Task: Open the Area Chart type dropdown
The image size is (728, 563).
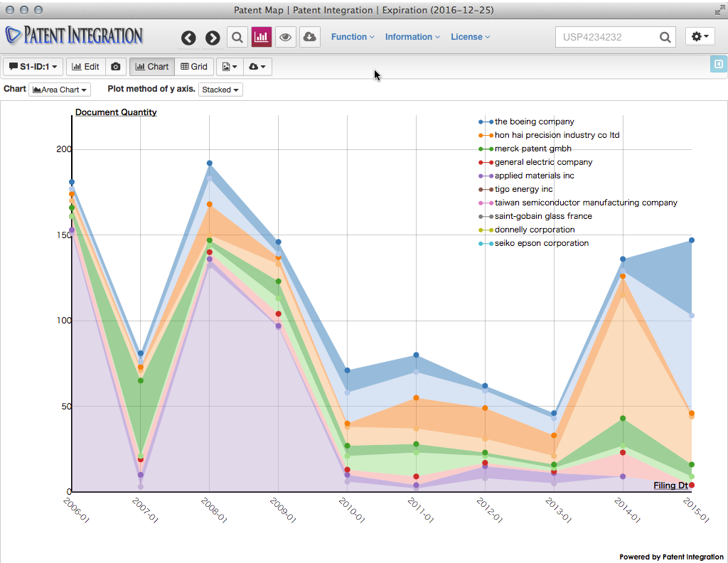Action: coord(60,90)
